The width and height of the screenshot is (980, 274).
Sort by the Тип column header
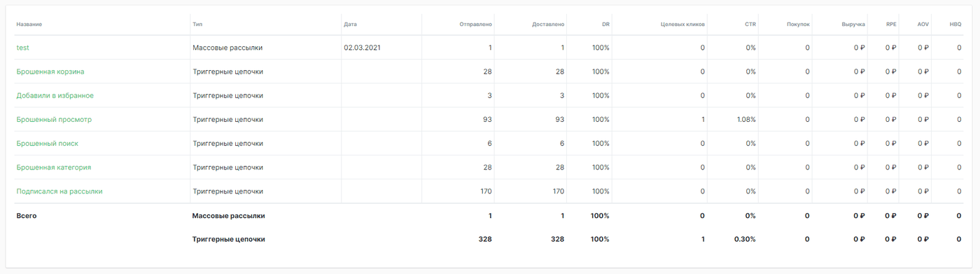(x=197, y=25)
